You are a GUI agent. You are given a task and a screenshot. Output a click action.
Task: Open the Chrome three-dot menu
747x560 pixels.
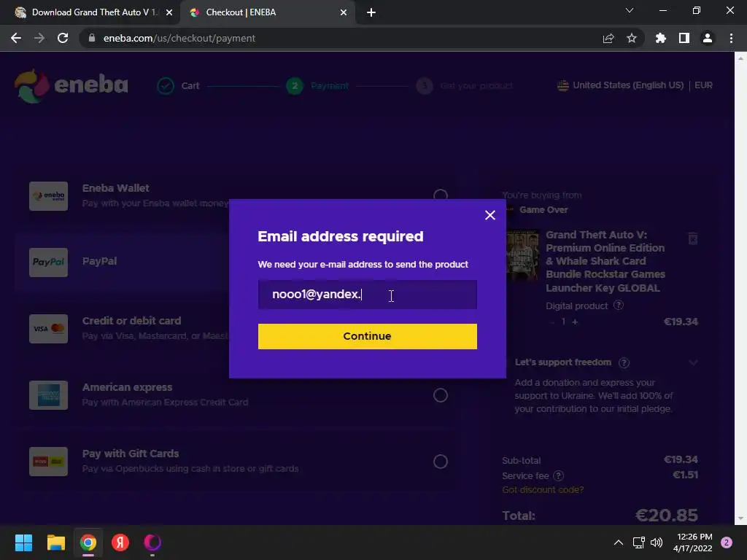[x=731, y=38]
